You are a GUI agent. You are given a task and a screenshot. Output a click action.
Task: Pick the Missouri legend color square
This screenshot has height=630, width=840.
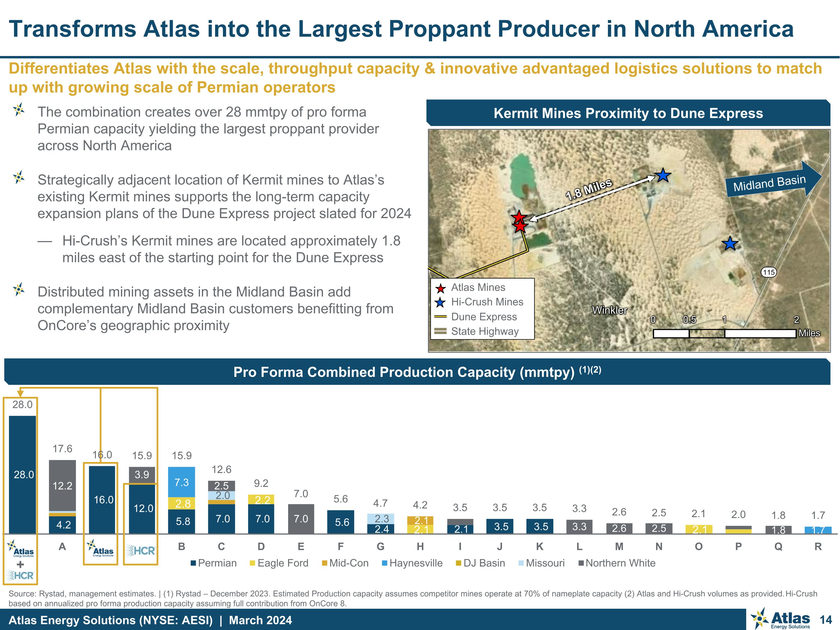[x=521, y=563]
